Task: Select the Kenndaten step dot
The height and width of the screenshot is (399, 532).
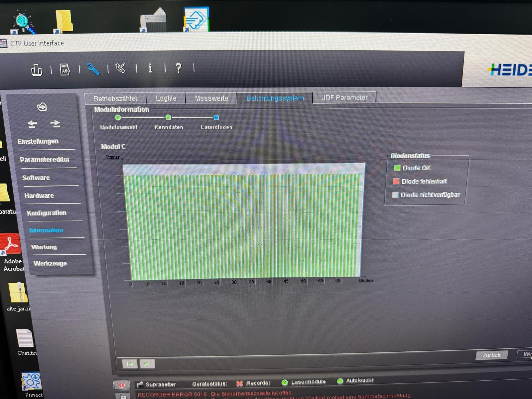Action: (168, 117)
